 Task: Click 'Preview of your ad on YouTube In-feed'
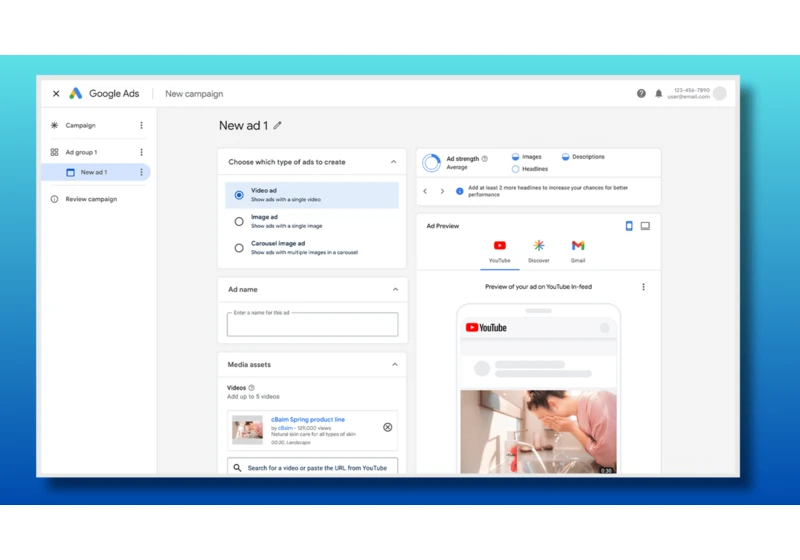tap(538, 287)
